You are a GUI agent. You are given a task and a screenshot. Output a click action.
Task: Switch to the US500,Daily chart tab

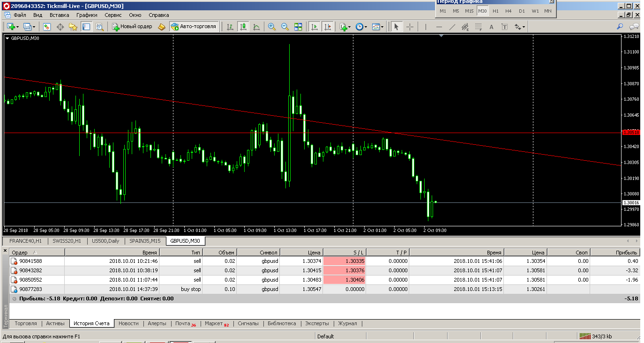[105, 241]
